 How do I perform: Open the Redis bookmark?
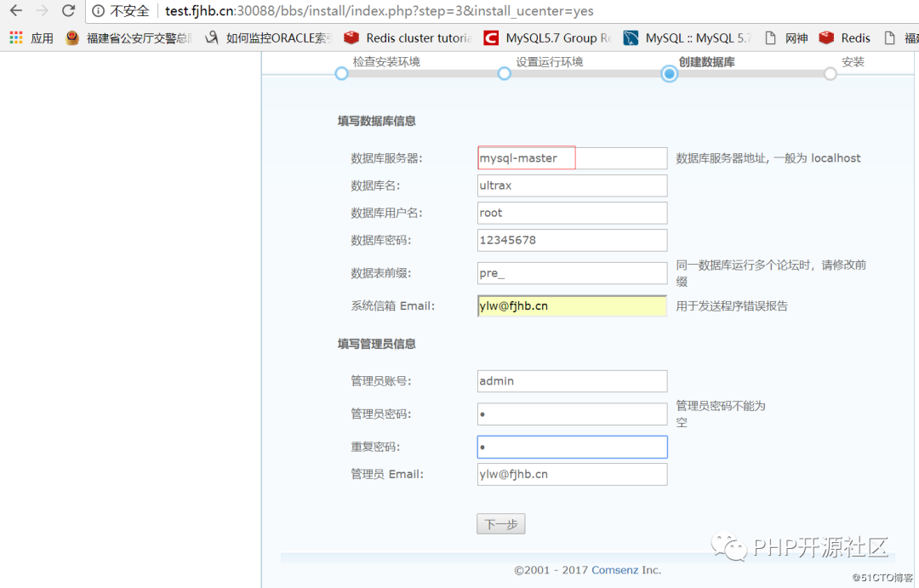[x=845, y=38]
